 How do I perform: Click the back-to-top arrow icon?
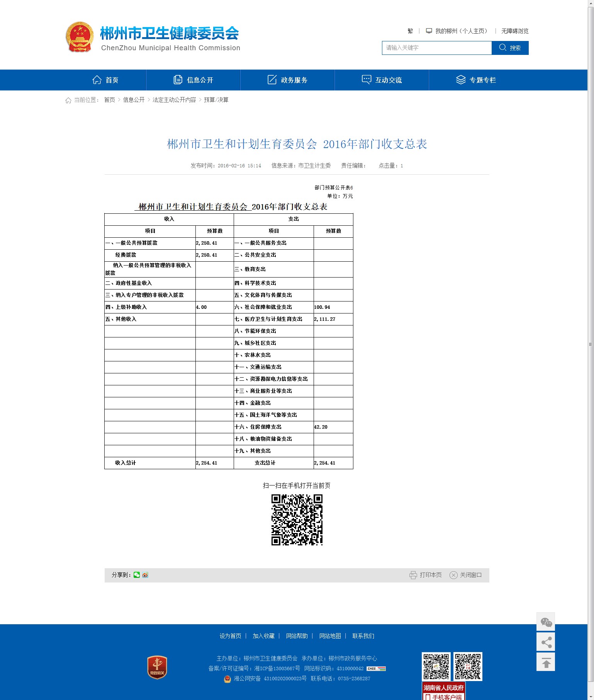546,663
